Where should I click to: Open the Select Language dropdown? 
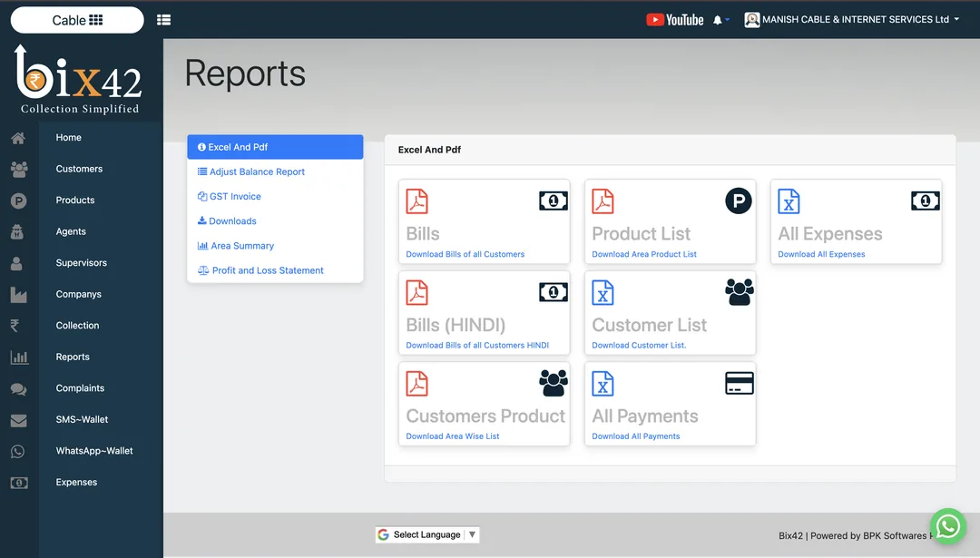click(427, 535)
